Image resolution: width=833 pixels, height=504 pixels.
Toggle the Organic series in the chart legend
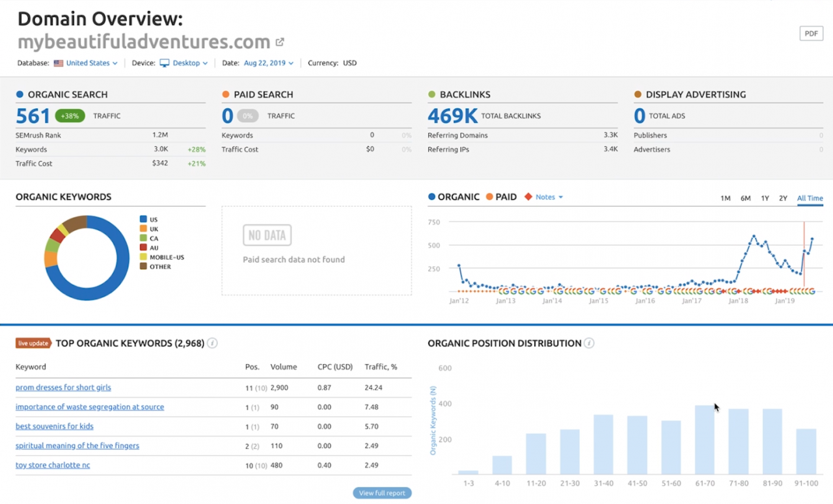point(454,197)
